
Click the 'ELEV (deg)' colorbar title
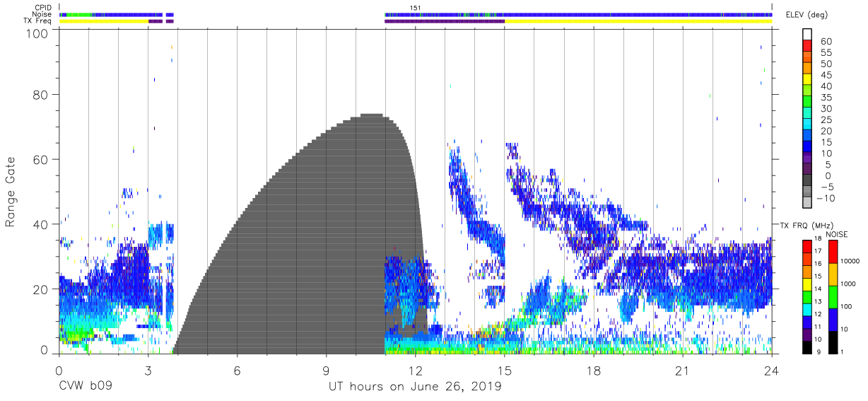(x=807, y=15)
